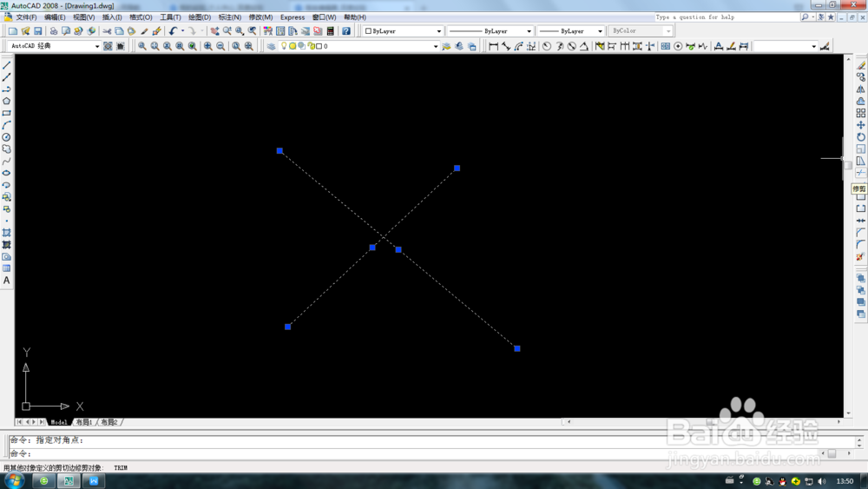Viewport: 868px width, 489px height.
Task: Open the Express menu
Action: coord(293,17)
